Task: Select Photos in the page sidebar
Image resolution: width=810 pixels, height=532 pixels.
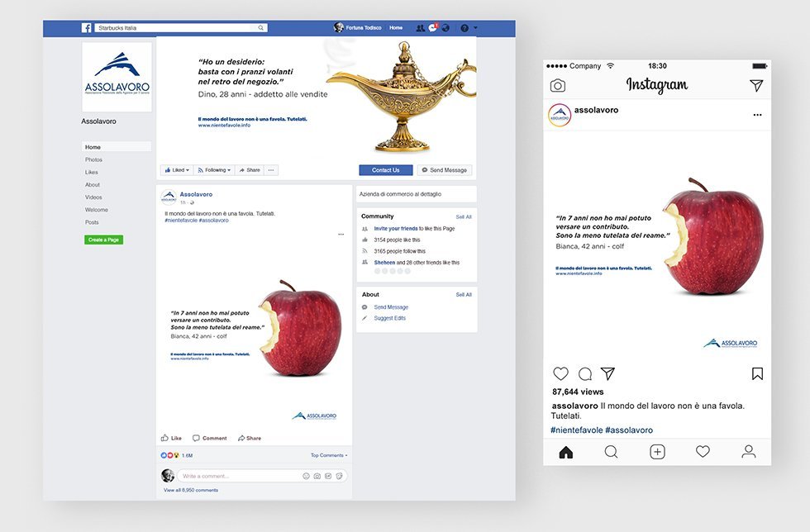Action: (93, 159)
